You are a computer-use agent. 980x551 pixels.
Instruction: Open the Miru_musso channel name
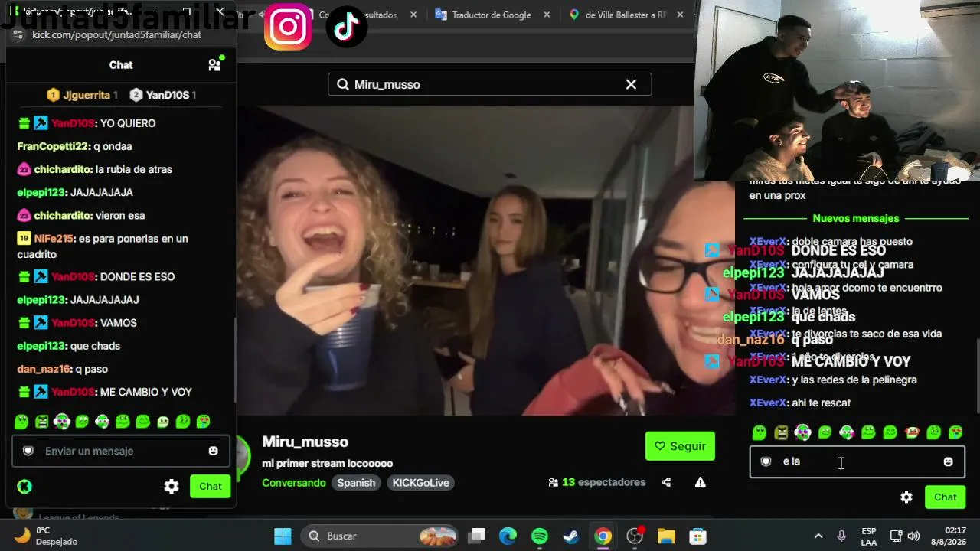pos(305,442)
